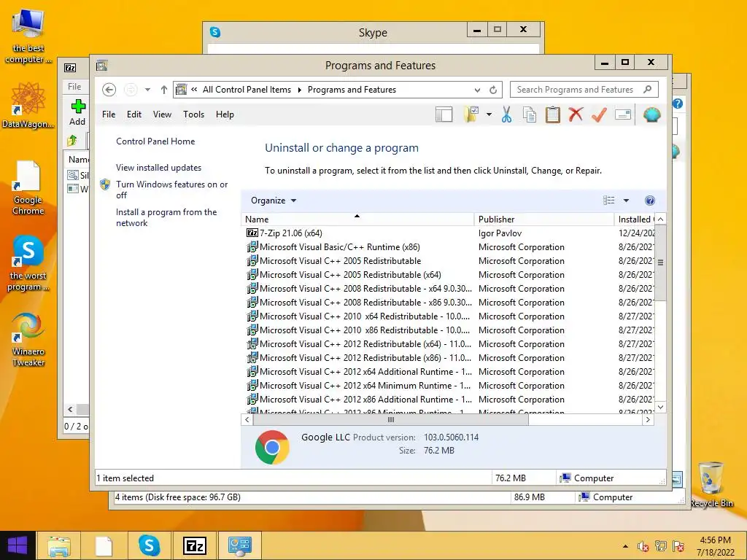Click the muted volume tray icon
This screenshot has height=560, width=747.
[x=643, y=546]
